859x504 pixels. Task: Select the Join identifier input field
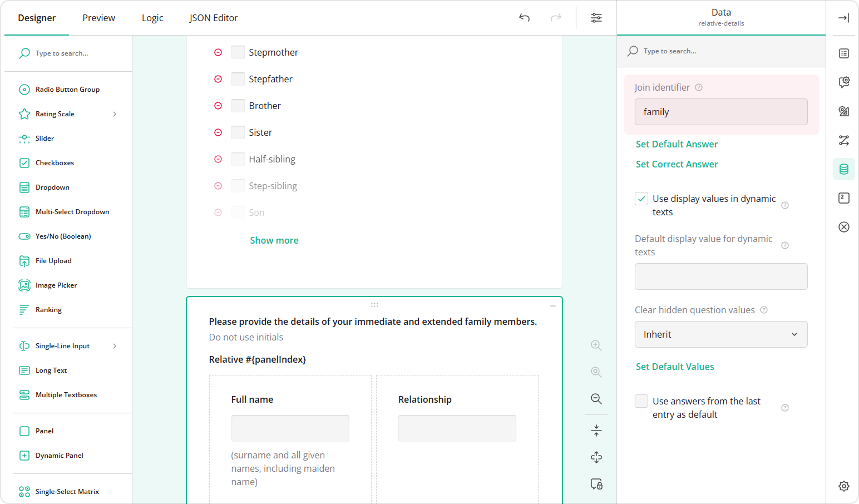coord(720,112)
